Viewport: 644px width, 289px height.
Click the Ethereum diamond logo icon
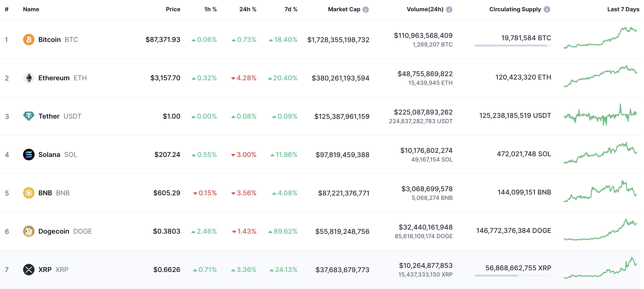[x=29, y=78]
